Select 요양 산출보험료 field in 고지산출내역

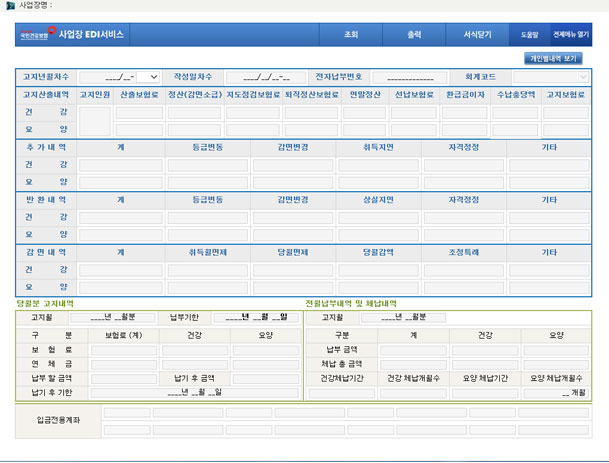139,130
